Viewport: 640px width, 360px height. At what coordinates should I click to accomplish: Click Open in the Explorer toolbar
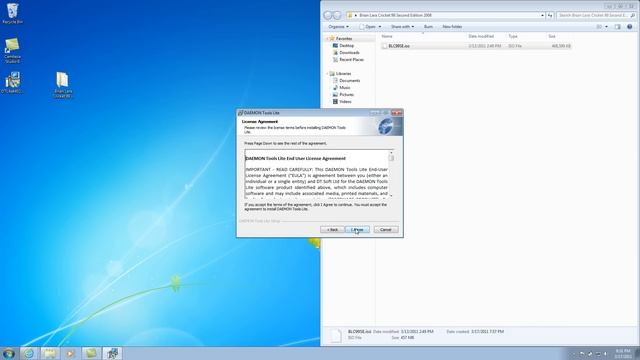pos(368,27)
